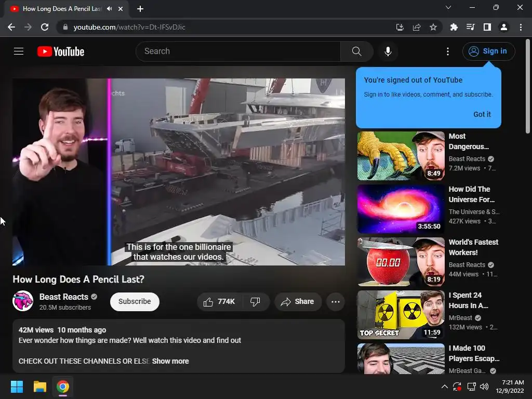The height and width of the screenshot is (399, 532).
Task: Like the video with thumbs up
Action: click(x=220, y=302)
